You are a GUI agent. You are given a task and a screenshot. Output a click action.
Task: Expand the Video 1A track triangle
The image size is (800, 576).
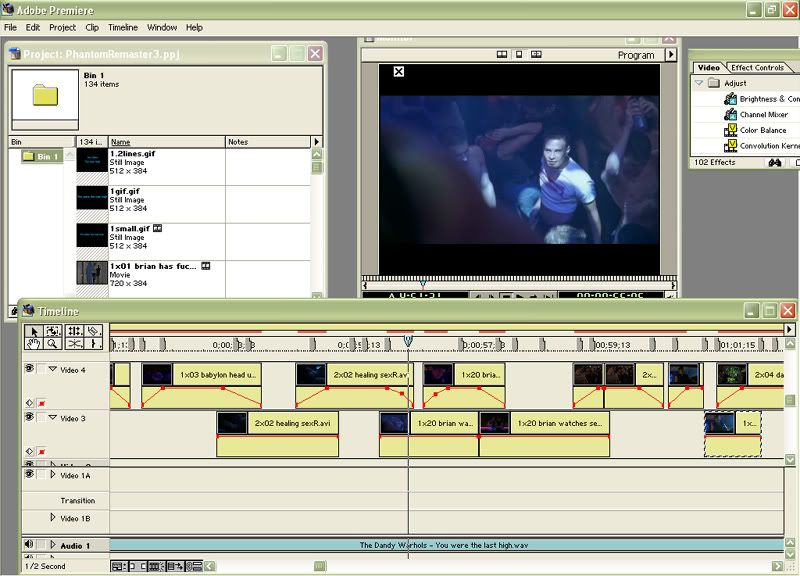[53, 474]
